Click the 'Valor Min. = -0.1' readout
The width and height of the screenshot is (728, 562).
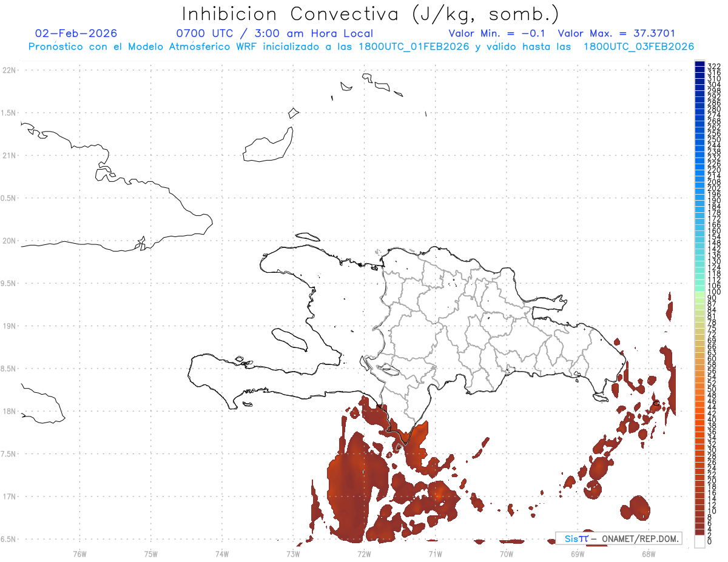[x=498, y=33]
